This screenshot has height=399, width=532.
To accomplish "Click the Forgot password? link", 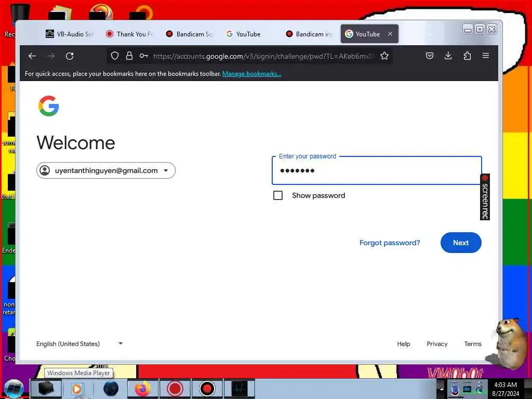I will coord(390,243).
